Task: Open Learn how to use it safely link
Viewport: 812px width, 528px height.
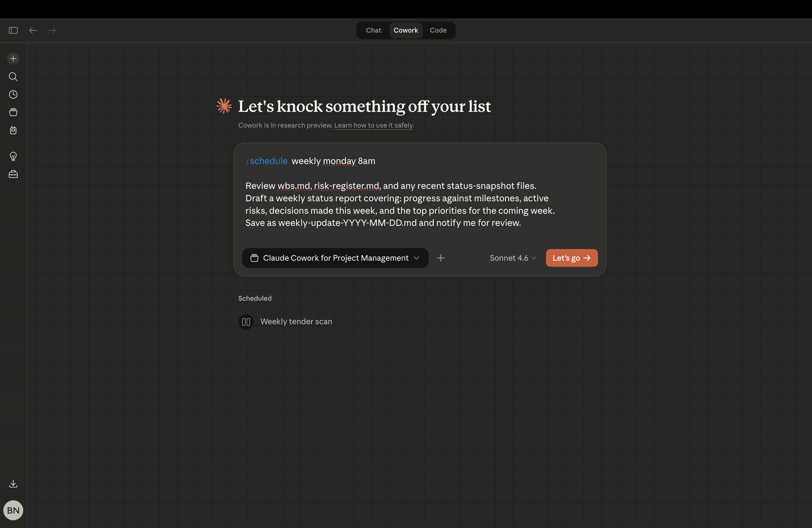Action: click(373, 125)
